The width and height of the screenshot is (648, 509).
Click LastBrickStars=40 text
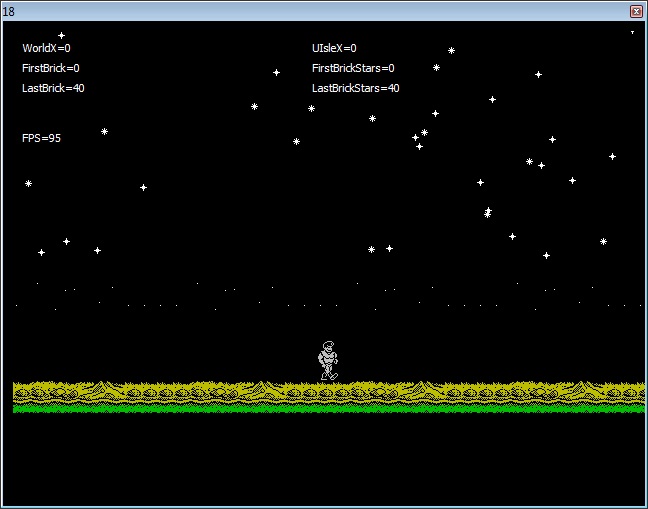pyautogui.click(x=356, y=88)
